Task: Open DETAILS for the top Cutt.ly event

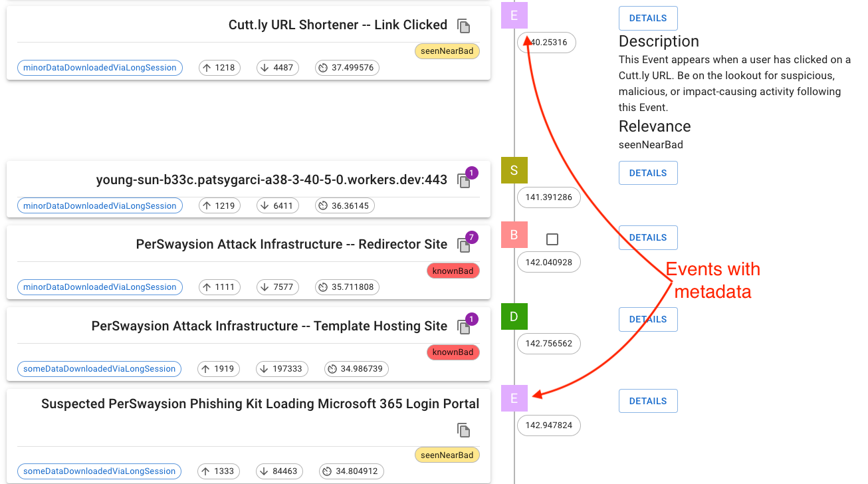Action: [647, 18]
